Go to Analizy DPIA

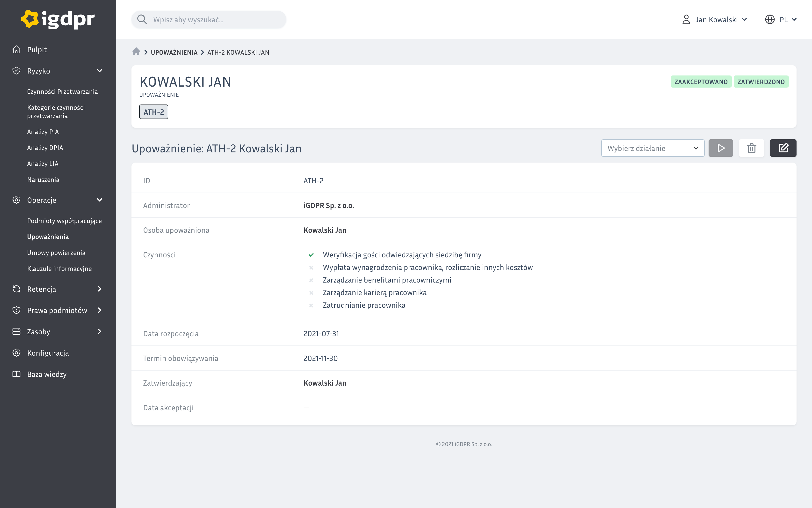coord(45,148)
